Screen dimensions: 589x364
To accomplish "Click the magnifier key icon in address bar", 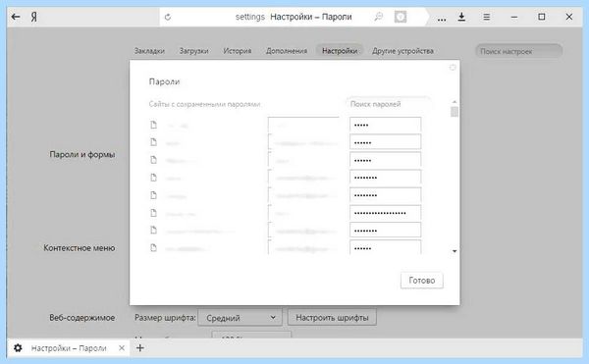I will (x=379, y=17).
